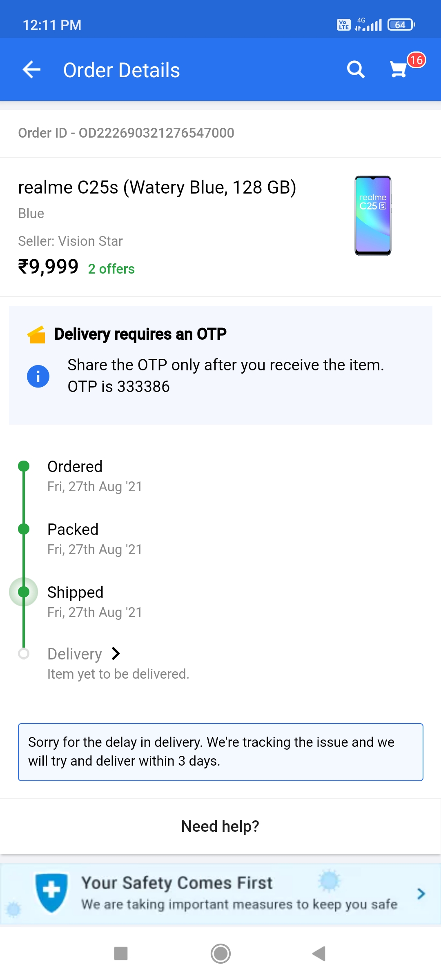Open search with magnifier icon

coord(356,70)
